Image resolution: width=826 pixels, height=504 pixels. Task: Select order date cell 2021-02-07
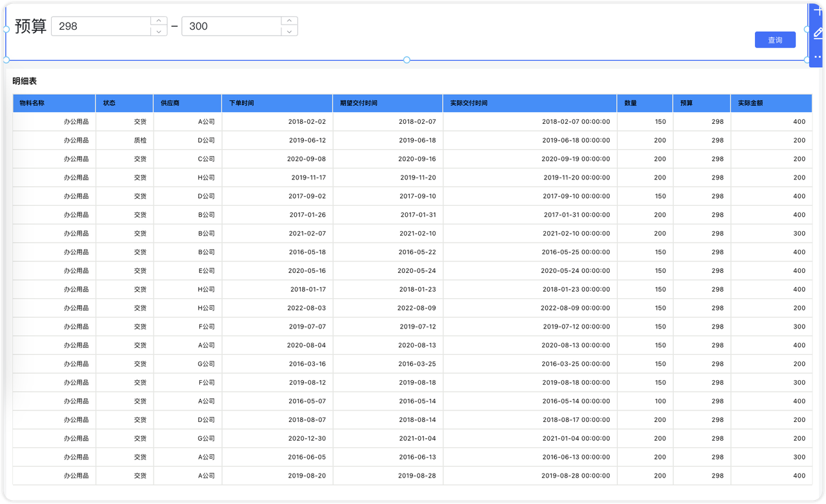coord(277,234)
